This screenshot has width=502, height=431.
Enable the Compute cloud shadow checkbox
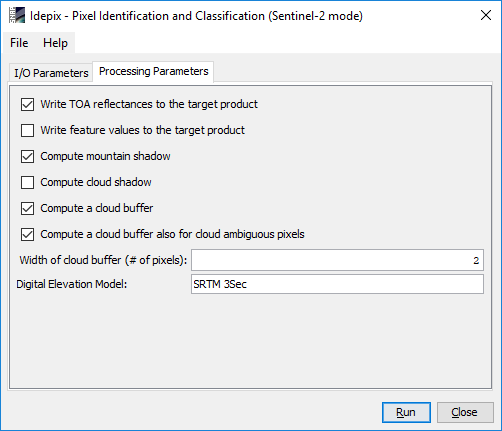(x=27, y=182)
